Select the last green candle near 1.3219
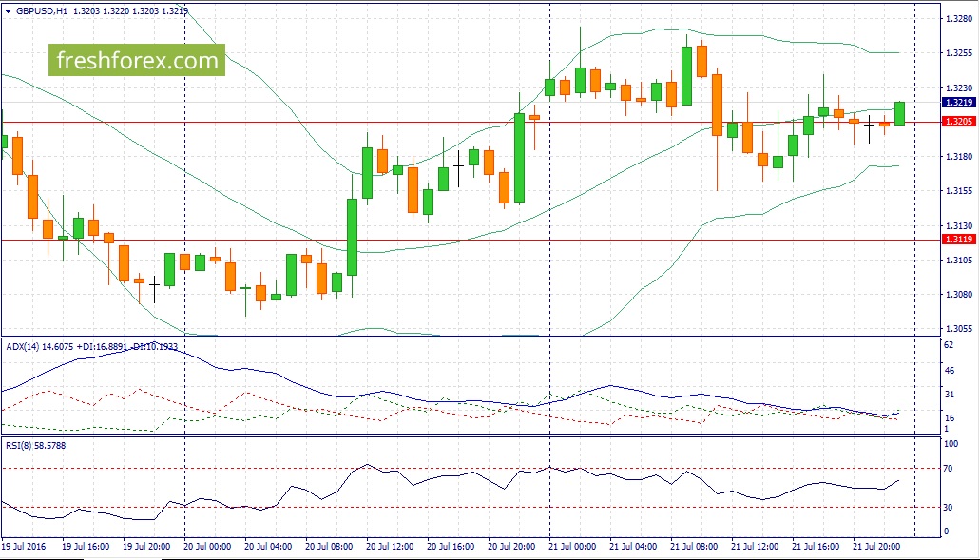 (899, 113)
